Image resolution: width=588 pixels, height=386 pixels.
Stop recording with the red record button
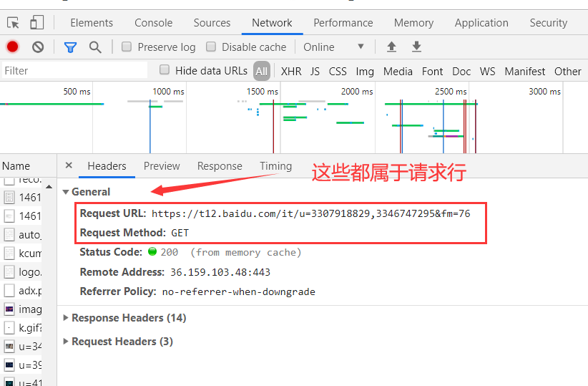tap(12, 47)
